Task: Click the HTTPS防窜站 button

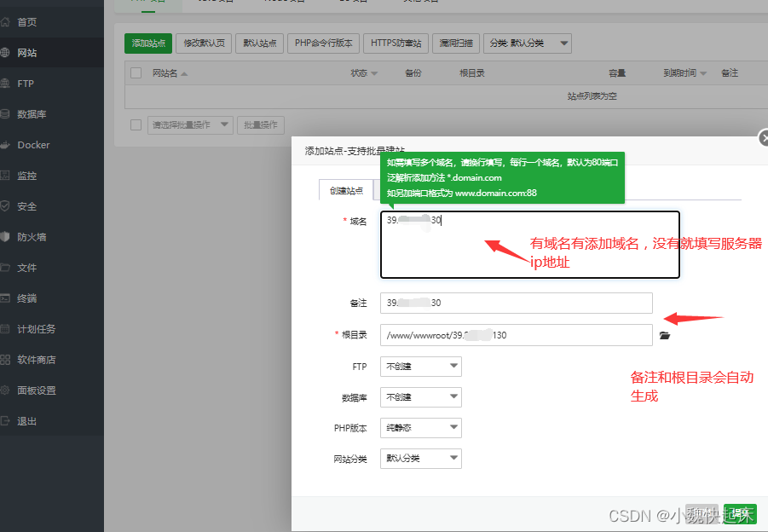Action: click(x=396, y=43)
